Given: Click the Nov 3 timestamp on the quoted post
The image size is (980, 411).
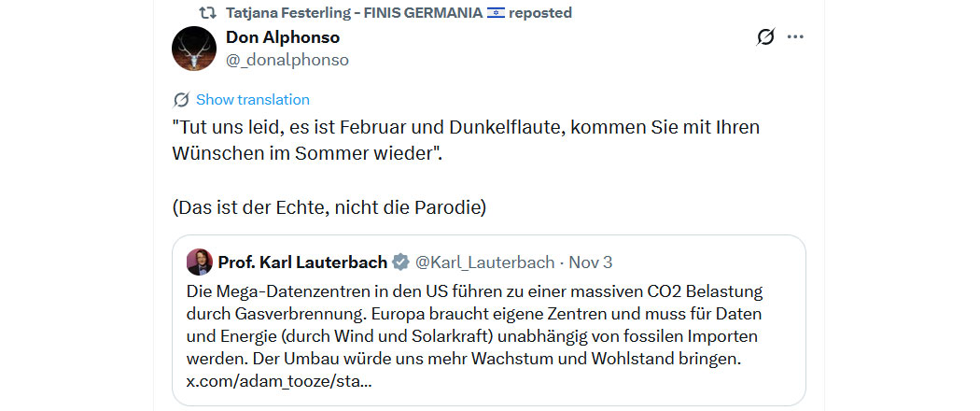Looking at the screenshot, I should point(592,262).
